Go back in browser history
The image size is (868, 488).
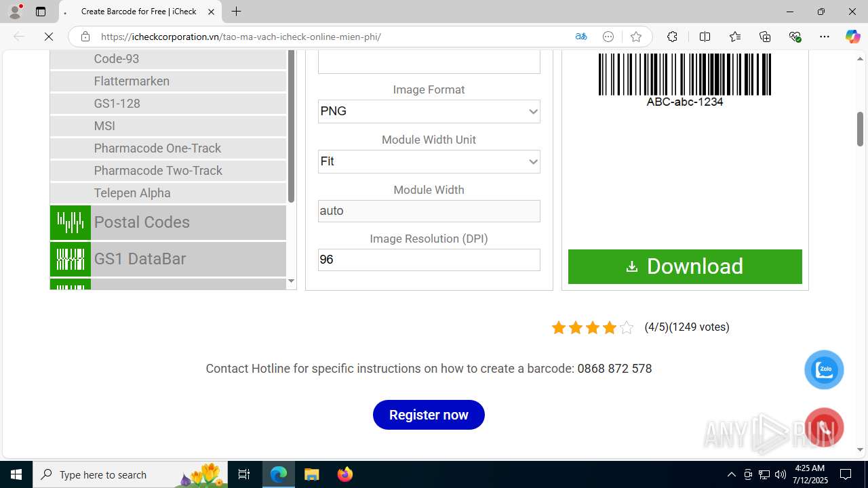pyautogui.click(x=19, y=37)
